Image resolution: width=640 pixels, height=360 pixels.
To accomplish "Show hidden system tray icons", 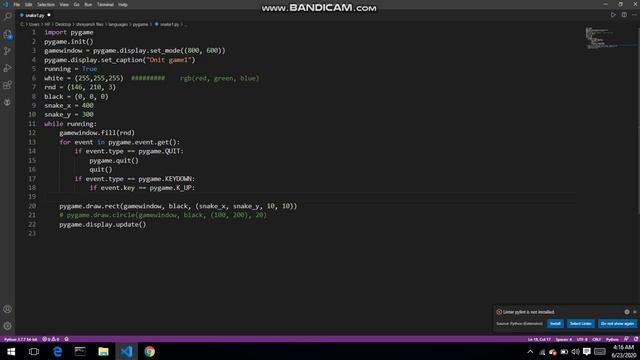I will click(530, 352).
